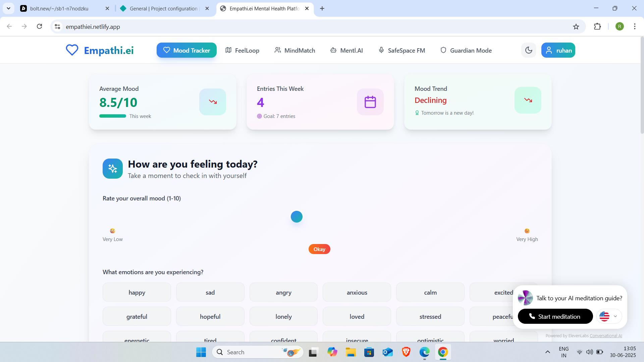Click the AI meditation guide orb avatar

point(525,298)
